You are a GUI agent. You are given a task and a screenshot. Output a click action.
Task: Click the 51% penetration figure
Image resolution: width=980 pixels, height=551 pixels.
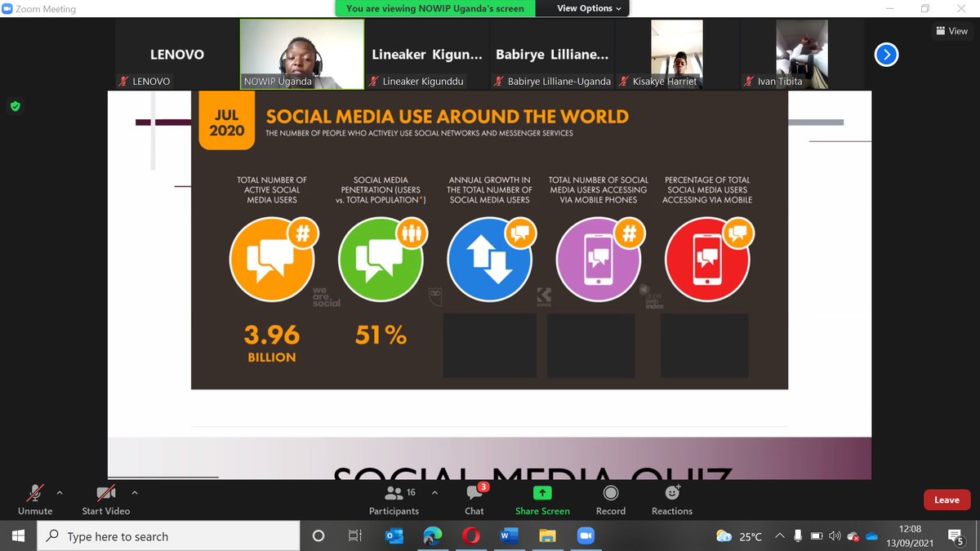point(381,335)
